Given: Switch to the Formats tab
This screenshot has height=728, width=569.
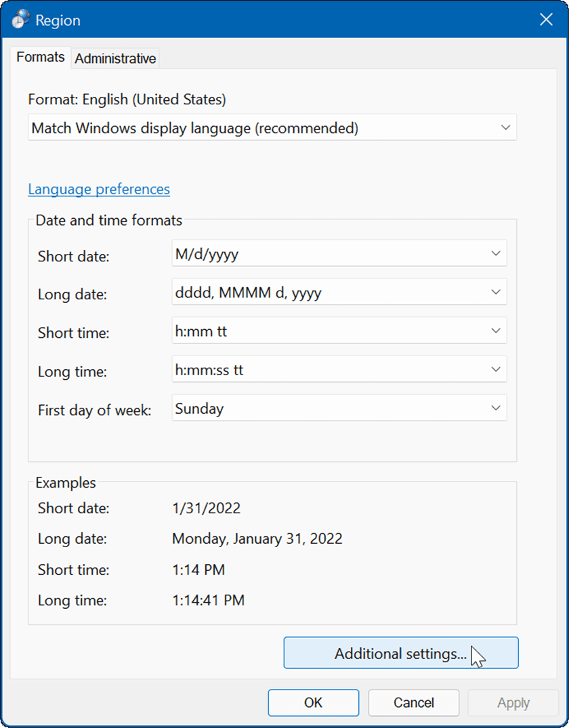Looking at the screenshot, I should pyautogui.click(x=40, y=58).
